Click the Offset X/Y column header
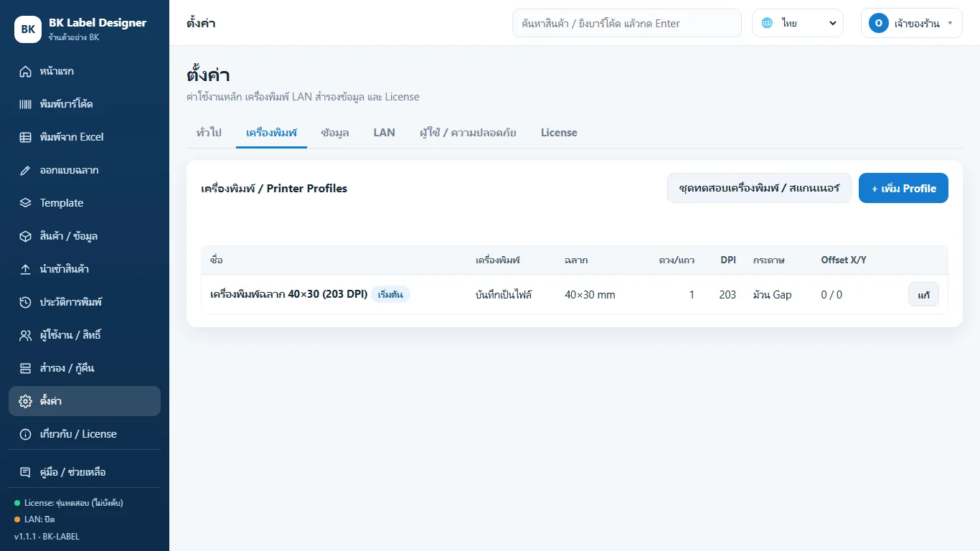Screen dimensions: 980x551 (x=844, y=260)
